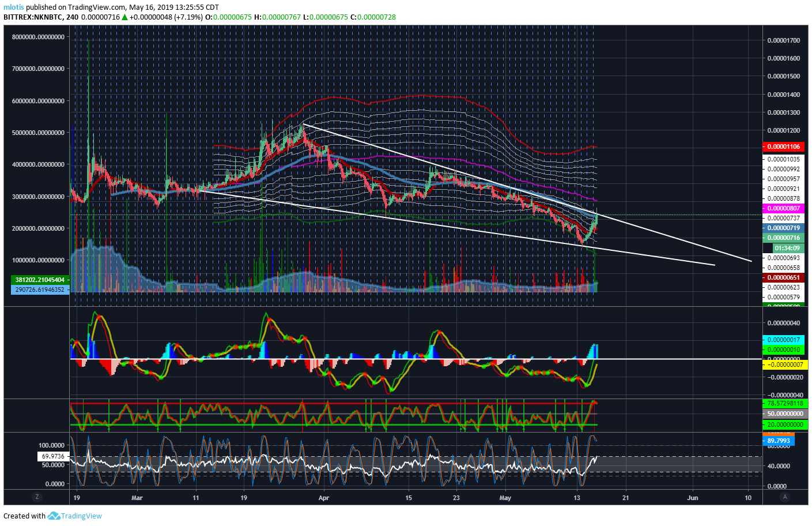Click the blue 290726.61946352 volume label
Image resolution: width=812 pixels, height=526 pixels.
click(40, 289)
